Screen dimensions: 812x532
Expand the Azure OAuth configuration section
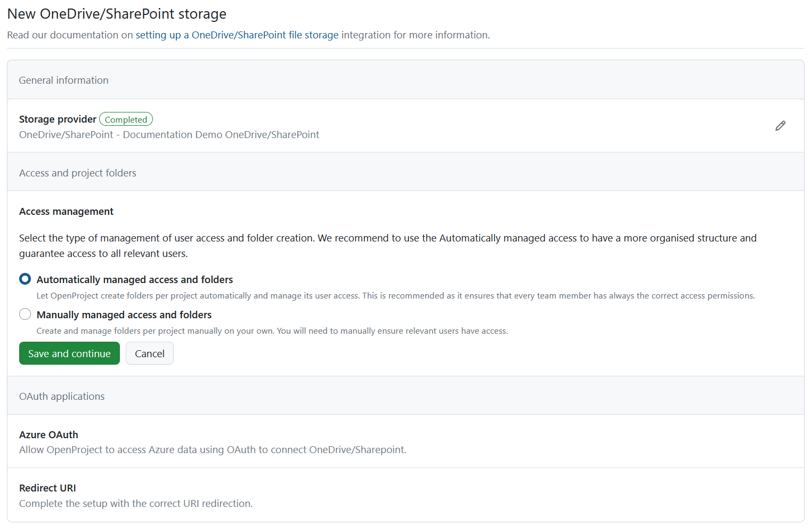point(48,434)
